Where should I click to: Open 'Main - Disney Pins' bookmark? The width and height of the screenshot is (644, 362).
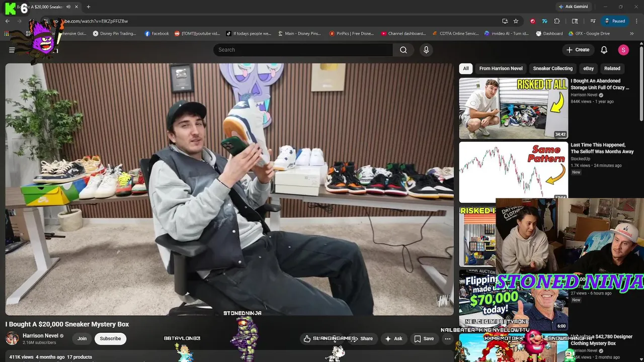pos(299,34)
